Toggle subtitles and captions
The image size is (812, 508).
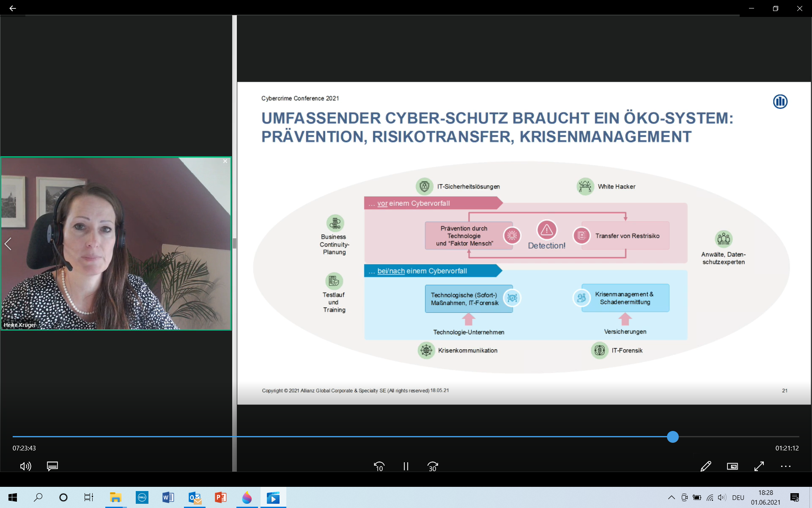52,466
